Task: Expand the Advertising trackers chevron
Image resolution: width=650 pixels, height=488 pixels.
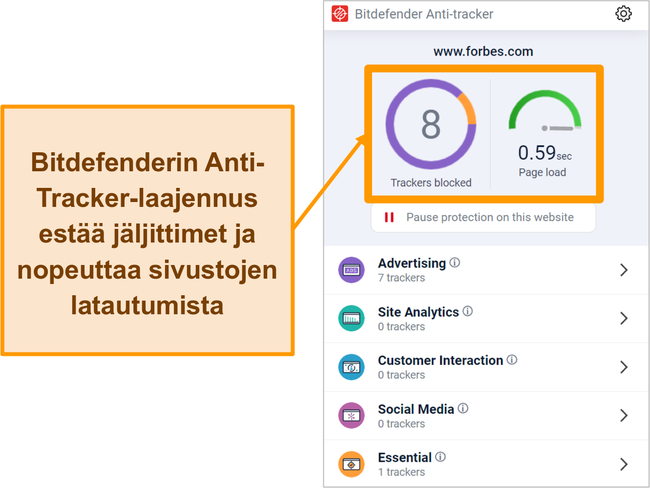Action: click(623, 270)
